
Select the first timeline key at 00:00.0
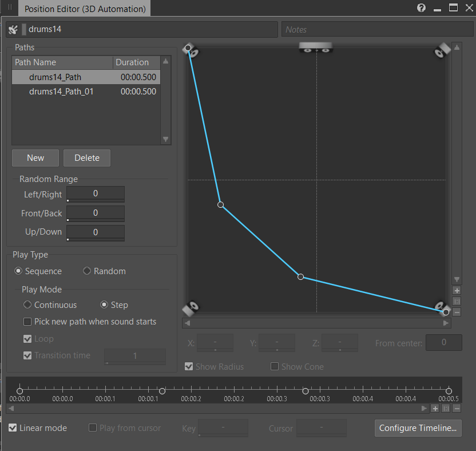pyautogui.click(x=19, y=391)
